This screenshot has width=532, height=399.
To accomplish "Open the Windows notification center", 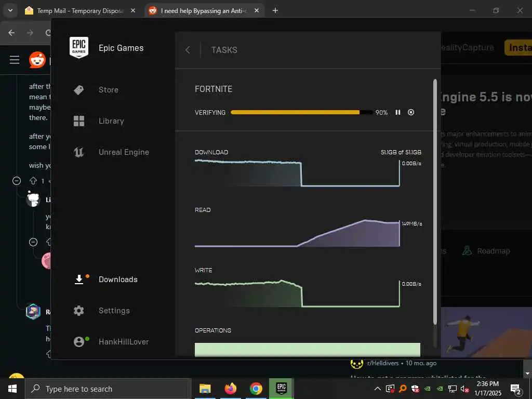I will point(516,389).
